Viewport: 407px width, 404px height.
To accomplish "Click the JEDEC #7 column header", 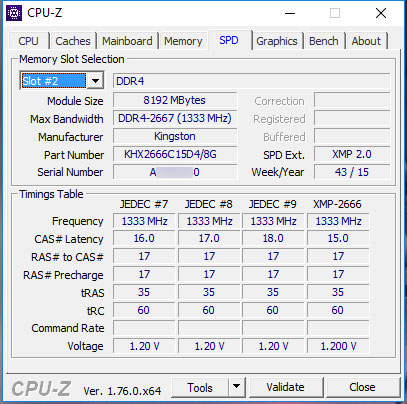I will 144,204.
